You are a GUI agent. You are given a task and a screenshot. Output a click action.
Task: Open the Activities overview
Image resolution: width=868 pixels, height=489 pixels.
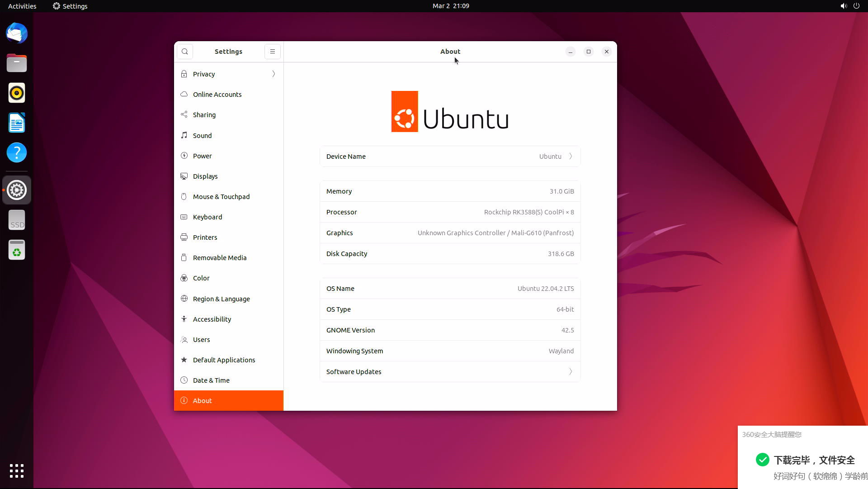point(22,6)
